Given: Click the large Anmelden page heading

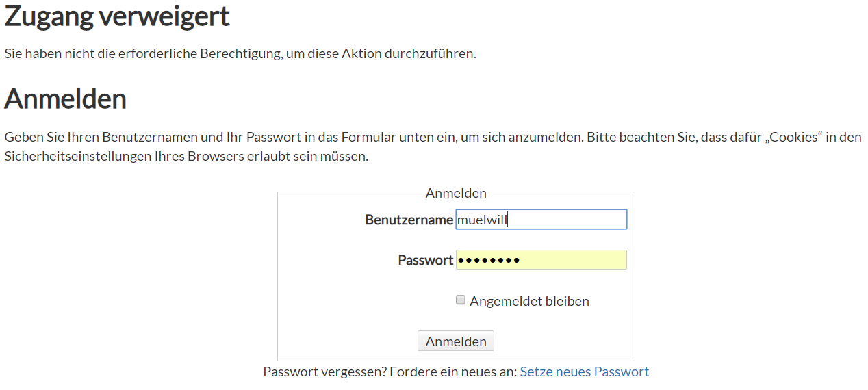Looking at the screenshot, I should (x=66, y=99).
